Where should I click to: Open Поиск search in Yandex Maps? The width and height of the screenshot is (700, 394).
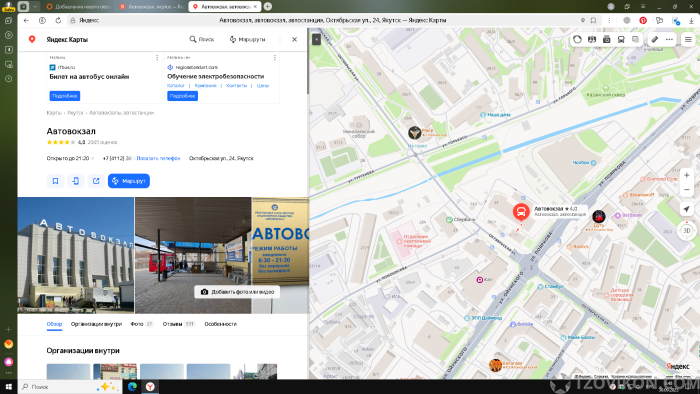click(201, 39)
